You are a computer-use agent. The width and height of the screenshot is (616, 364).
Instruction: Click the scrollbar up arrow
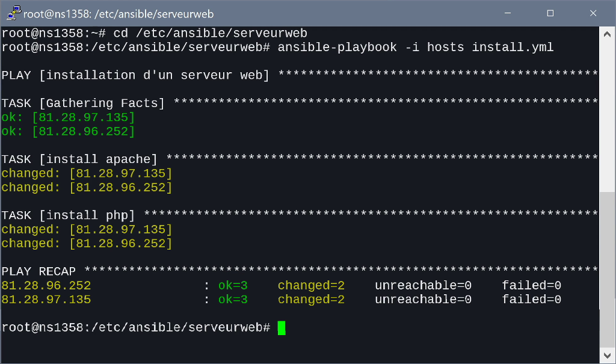click(607, 34)
